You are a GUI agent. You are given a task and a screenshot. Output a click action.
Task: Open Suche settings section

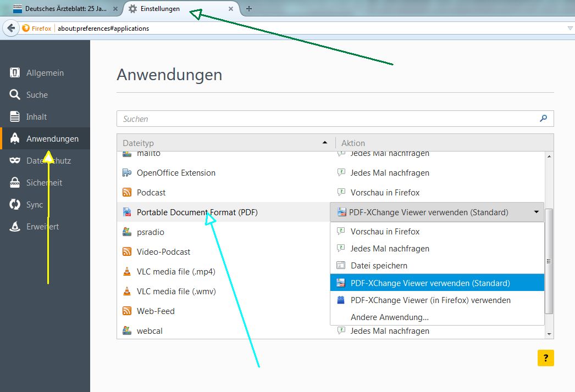point(45,94)
